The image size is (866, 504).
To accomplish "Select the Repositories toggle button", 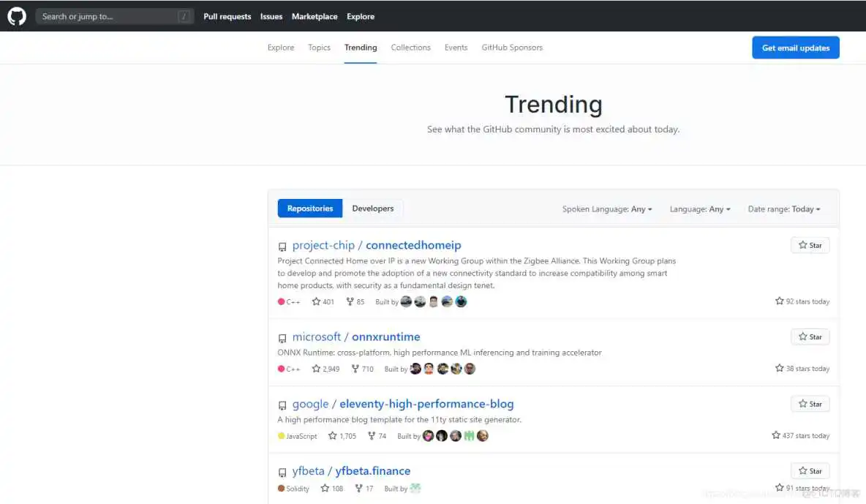I will point(310,208).
